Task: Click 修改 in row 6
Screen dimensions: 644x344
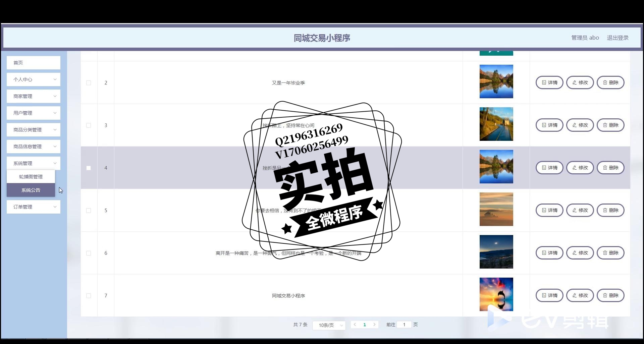Action: point(580,253)
